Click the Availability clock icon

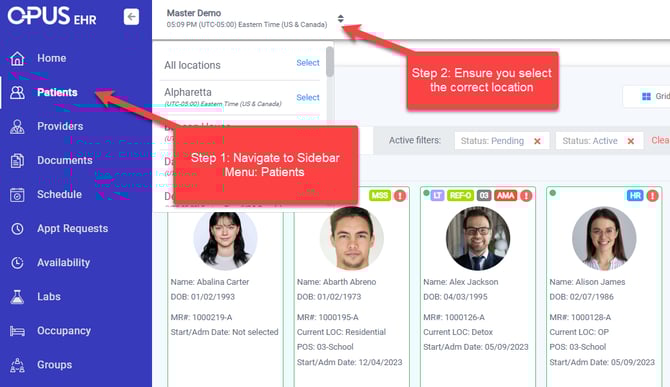click(x=17, y=263)
